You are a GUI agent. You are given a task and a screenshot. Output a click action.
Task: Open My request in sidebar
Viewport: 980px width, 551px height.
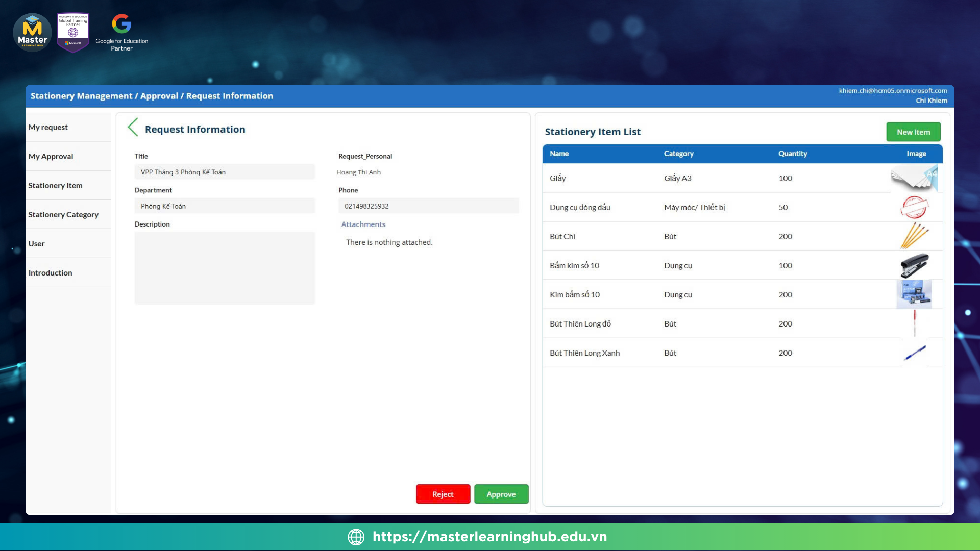click(48, 127)
